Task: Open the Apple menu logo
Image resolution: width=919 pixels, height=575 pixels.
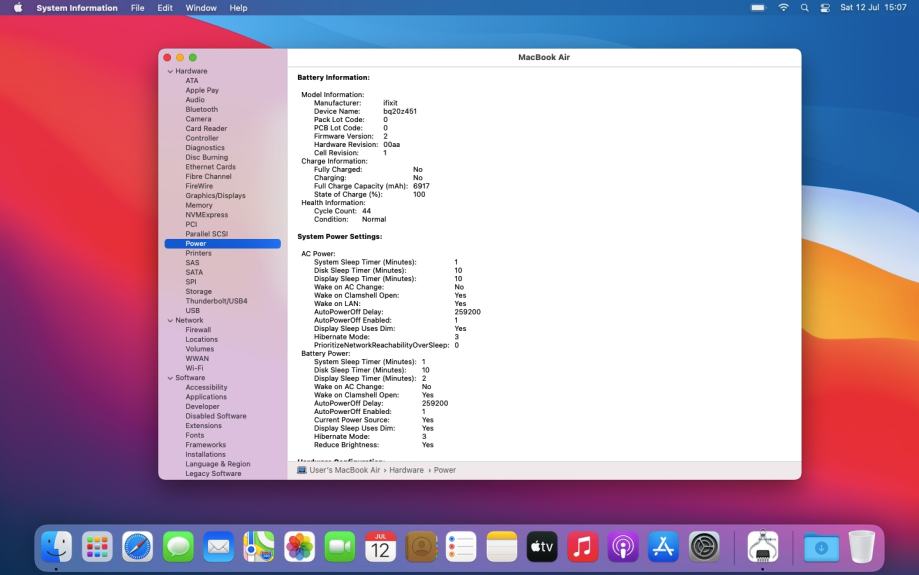Action: pos(17,8)
